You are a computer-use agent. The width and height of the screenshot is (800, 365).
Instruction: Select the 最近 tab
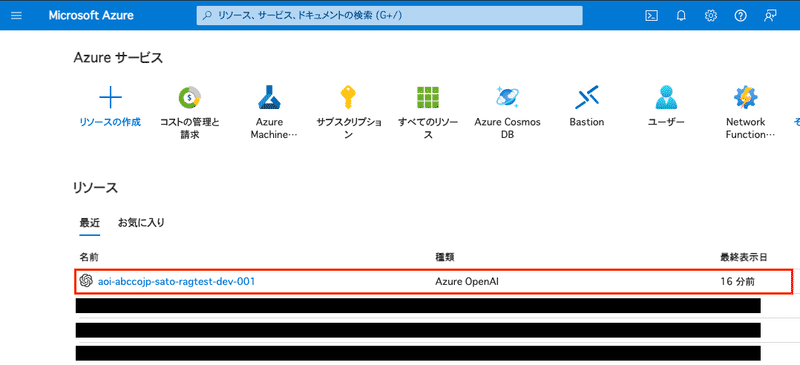click(90, 223)
